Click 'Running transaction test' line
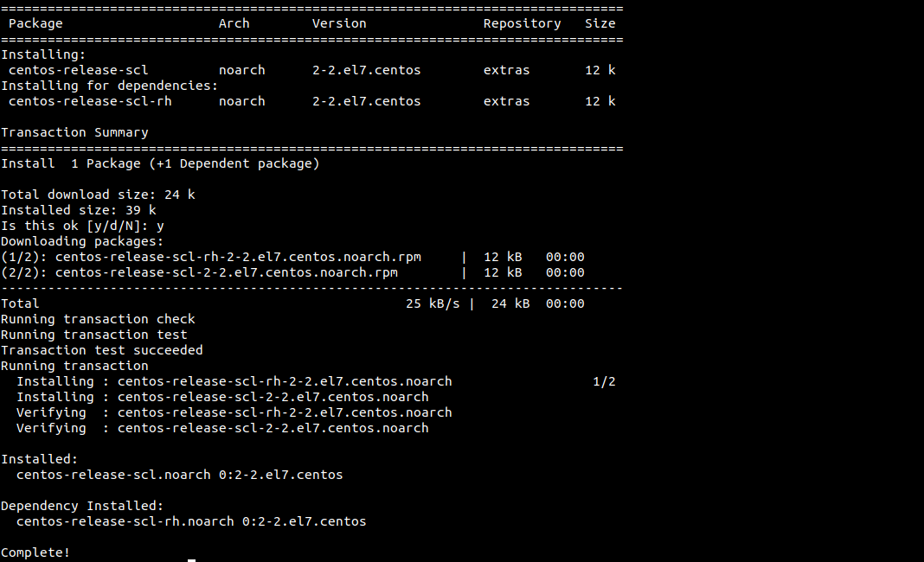This screenshot has height=562, width=924. 94,335
